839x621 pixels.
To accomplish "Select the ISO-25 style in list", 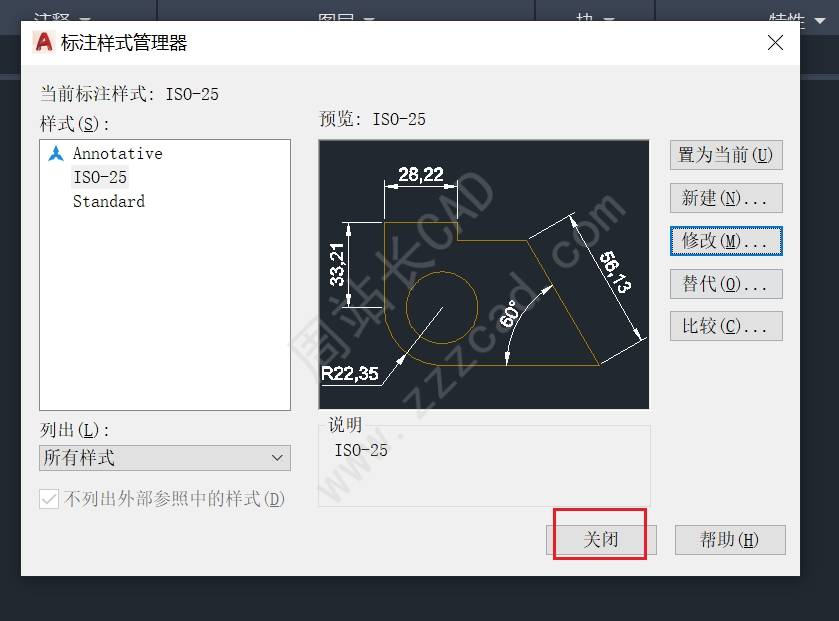I will (100, 177).
